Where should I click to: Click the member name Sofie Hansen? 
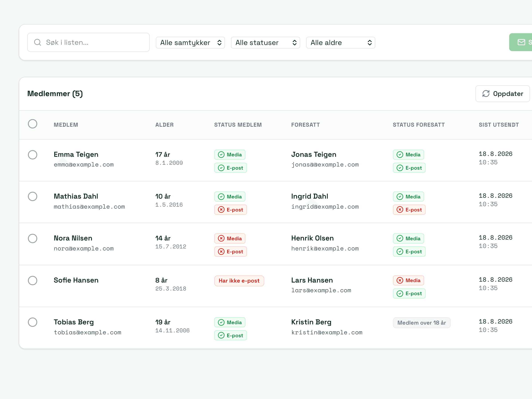76,280
